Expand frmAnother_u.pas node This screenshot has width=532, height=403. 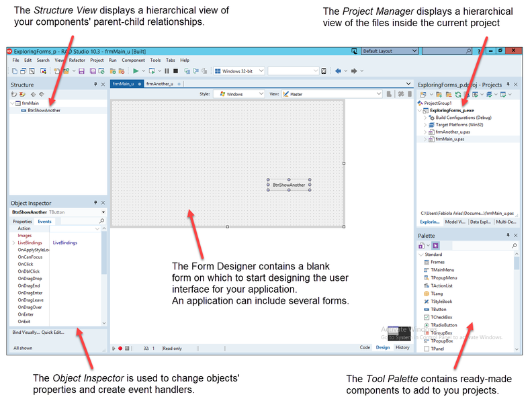425,132
